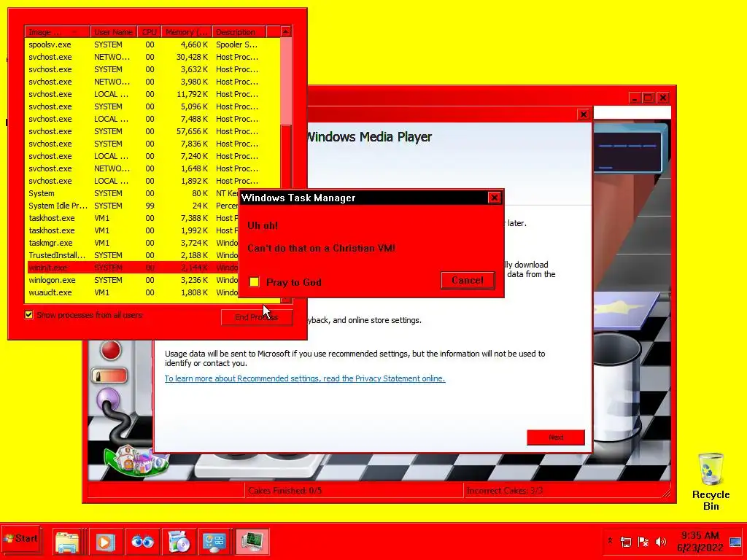Select svchost.exe using 11,792 K

point(153,94)
